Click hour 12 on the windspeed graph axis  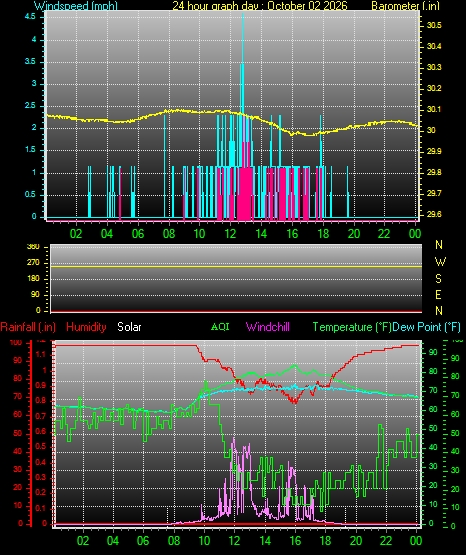(x=230, y=234)
